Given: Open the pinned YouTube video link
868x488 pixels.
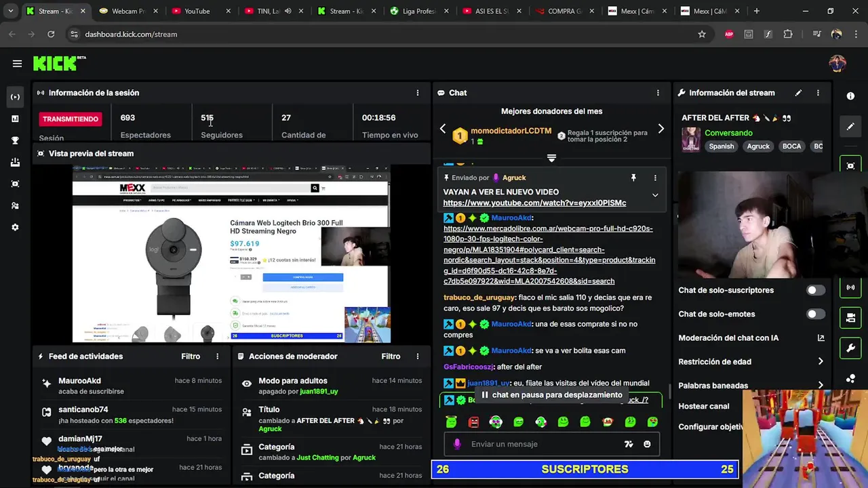Looking at the screenshot, I should point(534,203).
